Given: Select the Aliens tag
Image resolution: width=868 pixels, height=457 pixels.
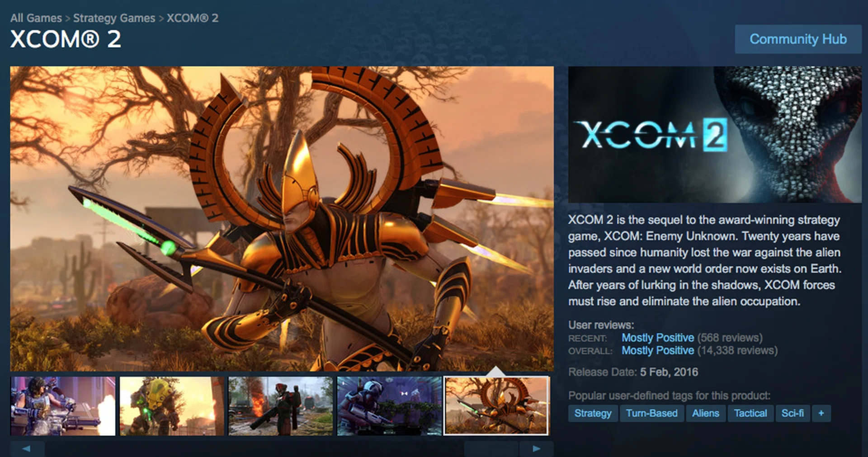Looking at the screenshot, I should point(705,413).
